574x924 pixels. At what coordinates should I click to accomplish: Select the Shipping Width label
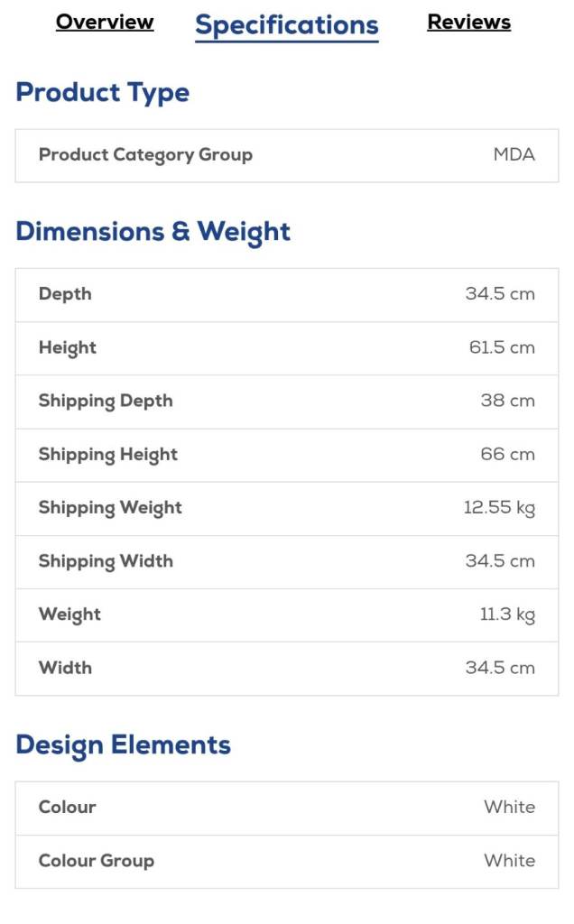pyautogui.click(x=106, y=560)
